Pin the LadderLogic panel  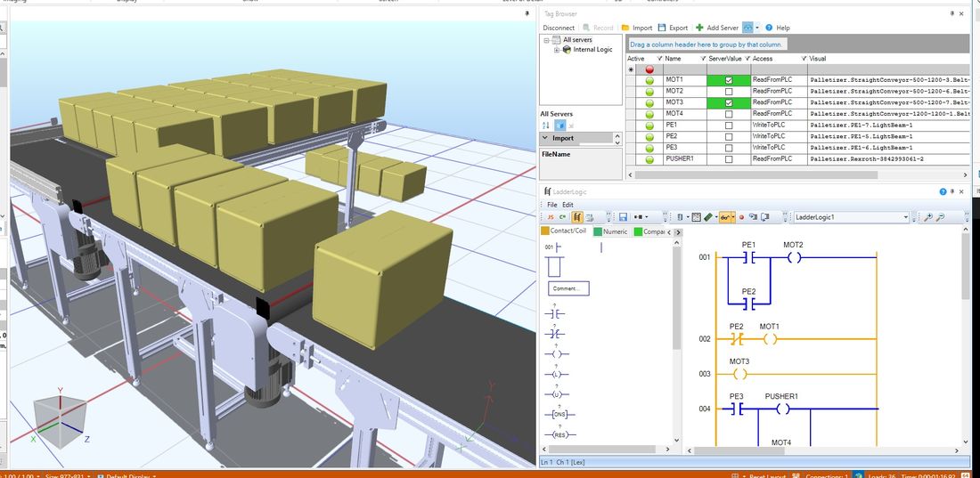(952, 192)
